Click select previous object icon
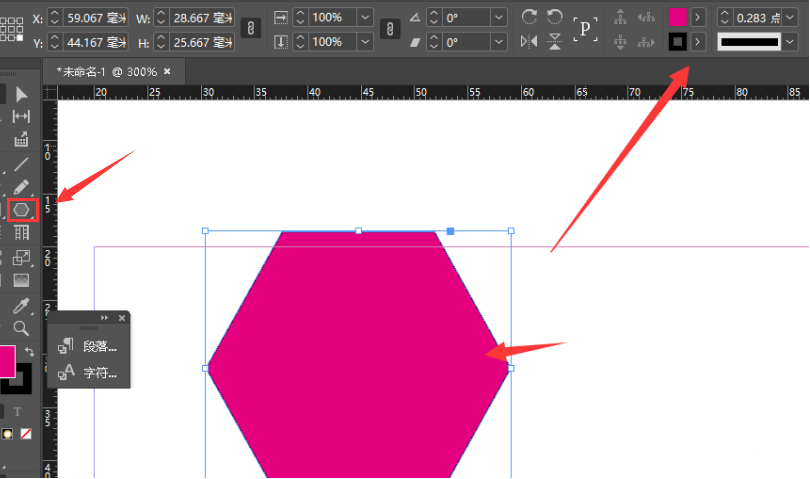This screenshot has height=479, width=810. click(646, 18)
